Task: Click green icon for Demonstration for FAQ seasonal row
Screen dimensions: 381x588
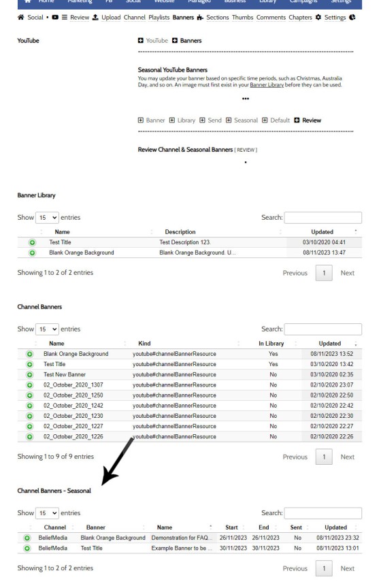Action: pyautogui.click(x=27, y=538)
